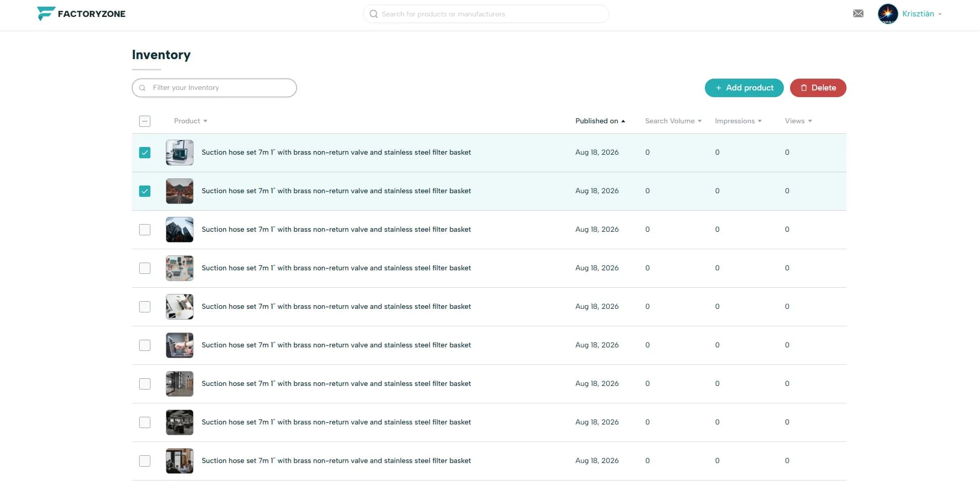Screen dimensions: 980x481
Task: Open the third product's skyscraper thumbnail
Action: tap(180, 230)
